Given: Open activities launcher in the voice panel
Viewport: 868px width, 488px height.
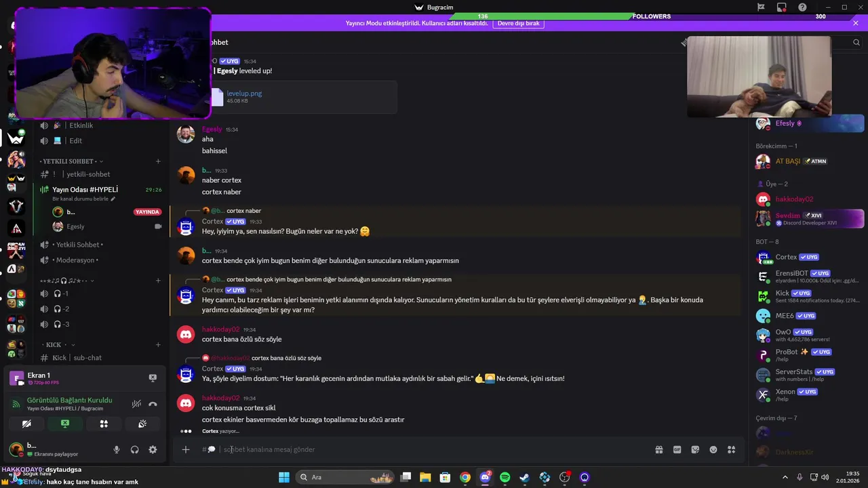Looking at the screenshot, I should (x=104, y=424).
